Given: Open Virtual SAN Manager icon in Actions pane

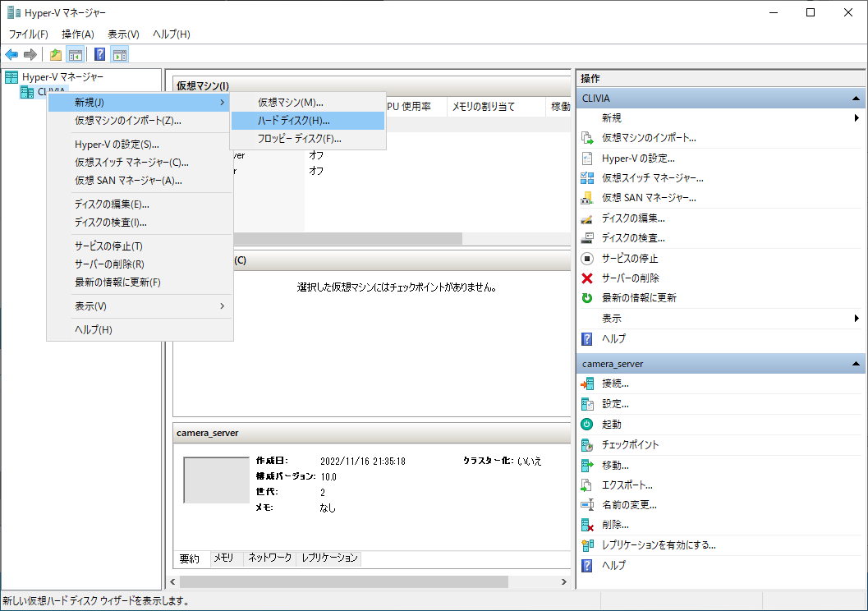Looking at the screenshot, I should pos(587,198).
